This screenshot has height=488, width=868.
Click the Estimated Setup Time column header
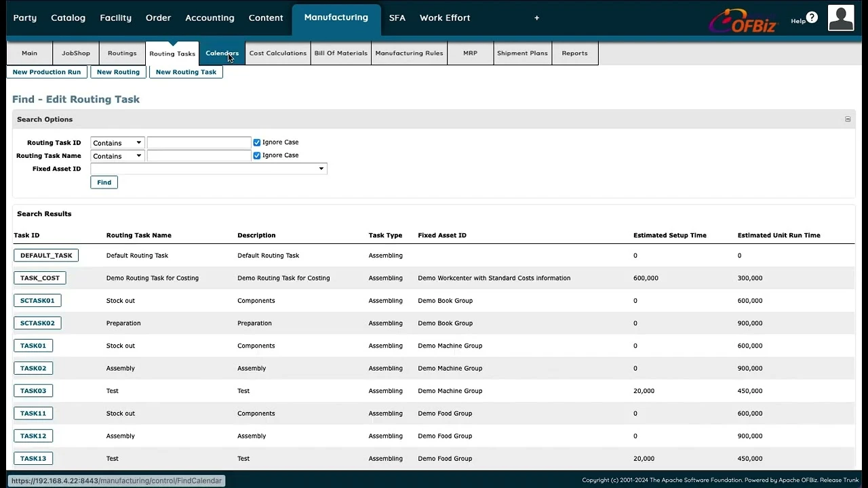[670, 235]
